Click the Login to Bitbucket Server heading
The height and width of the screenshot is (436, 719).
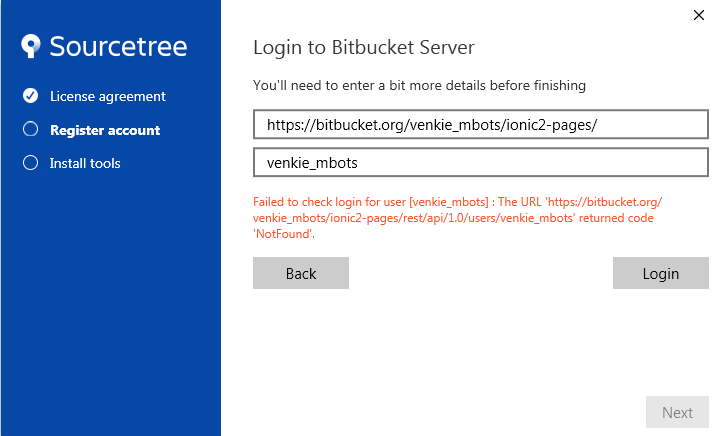click(363, 47)
